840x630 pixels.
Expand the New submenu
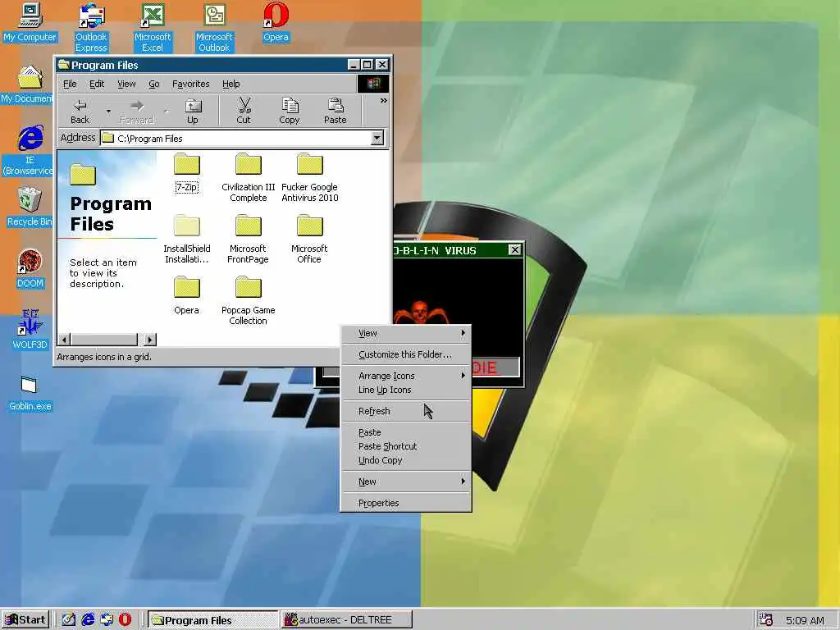point(406,482)
